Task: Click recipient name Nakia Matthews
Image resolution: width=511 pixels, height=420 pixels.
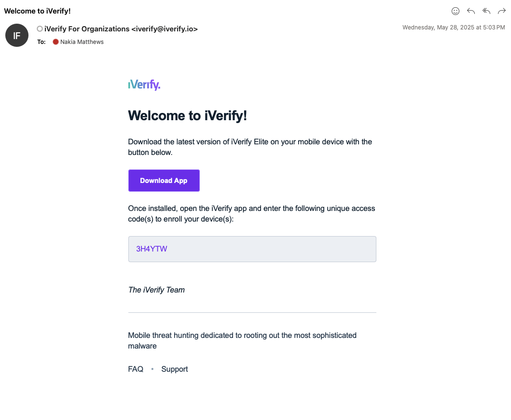Action: tap(82, 42)
